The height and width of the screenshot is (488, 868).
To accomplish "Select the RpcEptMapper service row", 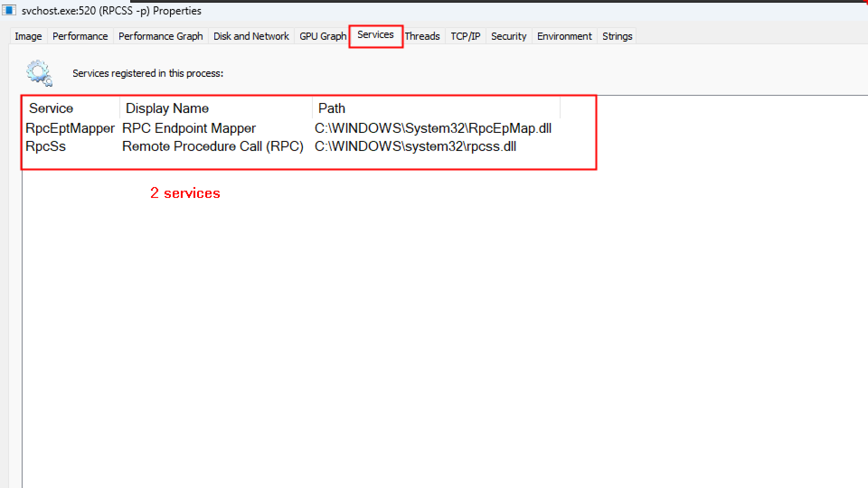I will (70, 128).
